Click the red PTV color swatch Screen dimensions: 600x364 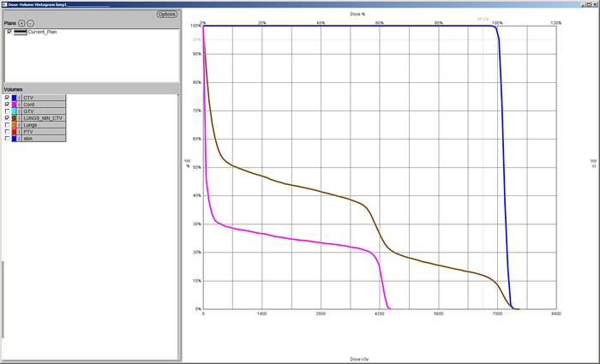pos(15,132)
